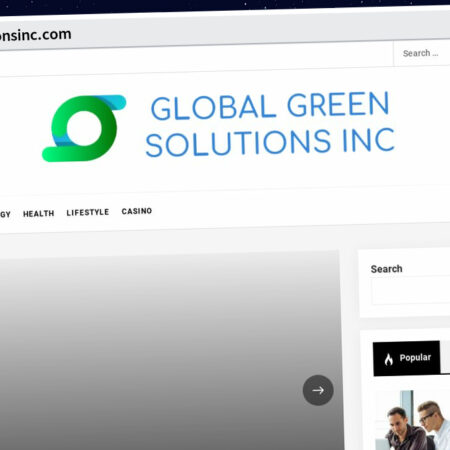Switch to the Popular tab
This screenshot has width=450, height=450.
point(406,358)
